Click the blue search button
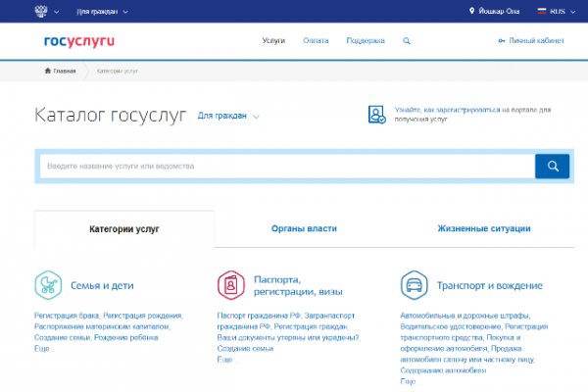588x392 pixels. tap(552, 166)
